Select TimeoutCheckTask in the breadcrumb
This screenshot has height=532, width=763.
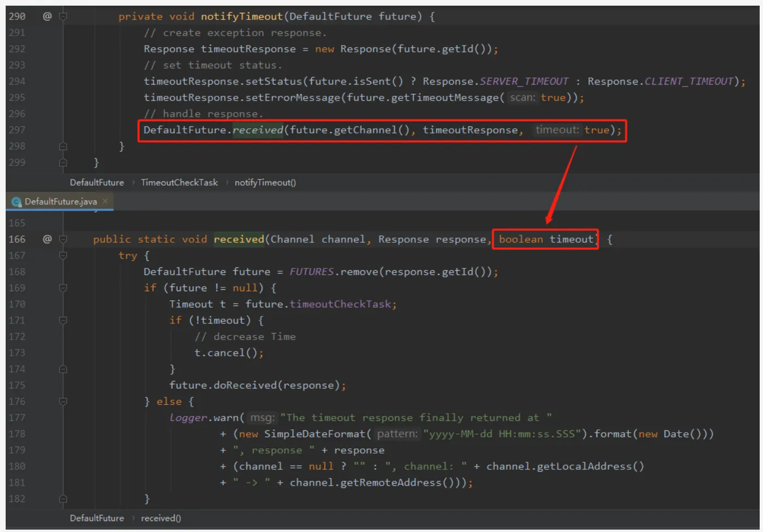click(x=179, y=183)
